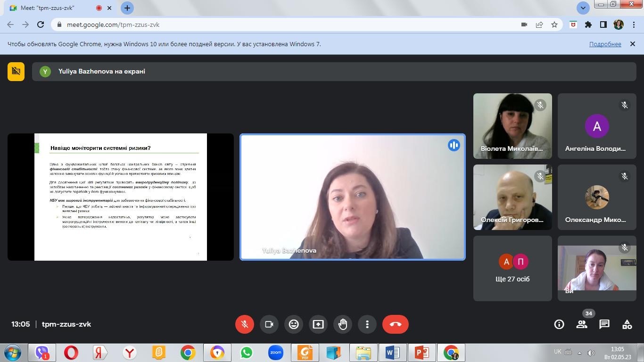Open emoji reactions button

(x=294, y=324)
